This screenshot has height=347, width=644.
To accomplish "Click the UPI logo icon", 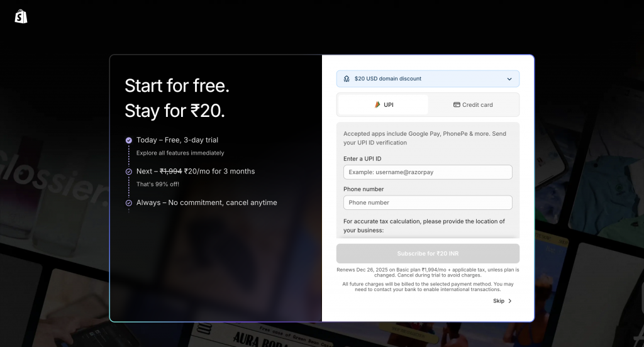I will [377, 105].
